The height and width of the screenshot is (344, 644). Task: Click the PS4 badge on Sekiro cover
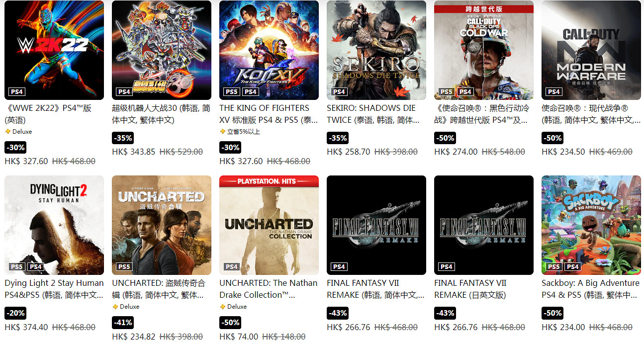(x=339, y=92)
